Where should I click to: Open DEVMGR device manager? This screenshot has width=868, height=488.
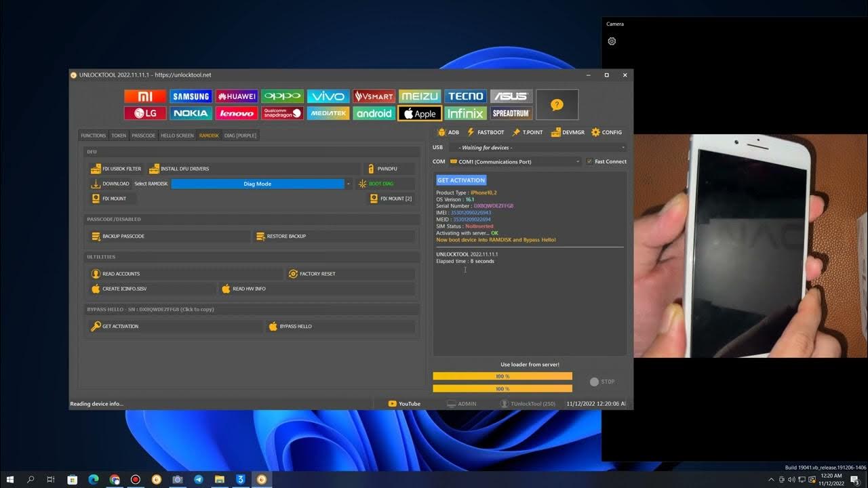[x=568, y=132]
